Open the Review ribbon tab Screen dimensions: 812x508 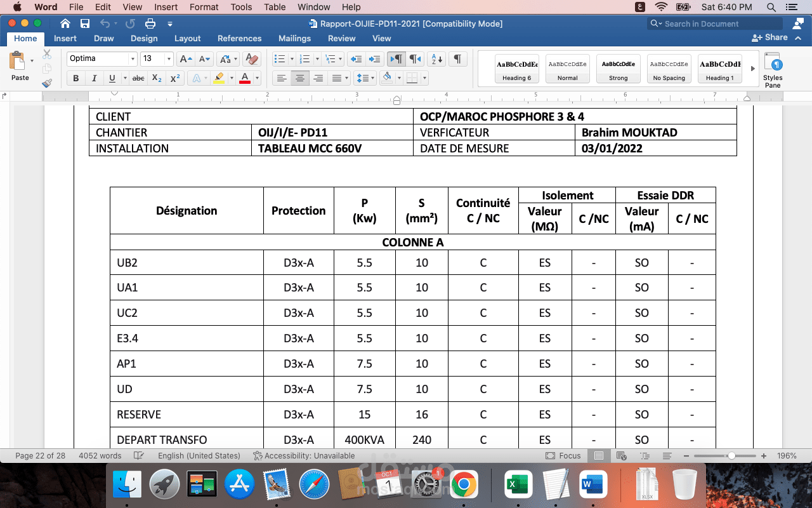pyautogui.click(x=342, y=38)
